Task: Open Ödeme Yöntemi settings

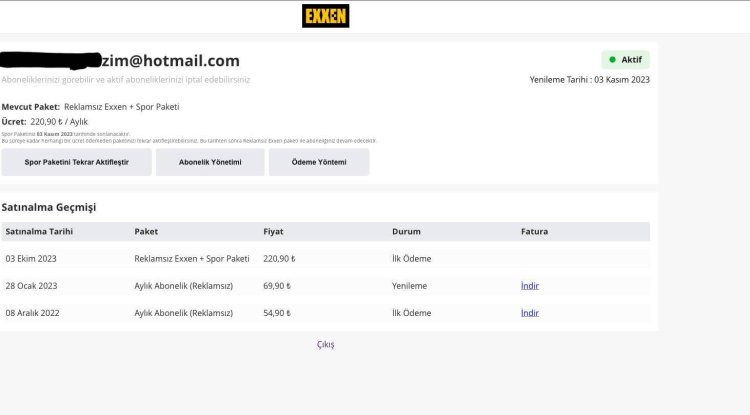Action: pyautogui.click(x=318, y=162)
